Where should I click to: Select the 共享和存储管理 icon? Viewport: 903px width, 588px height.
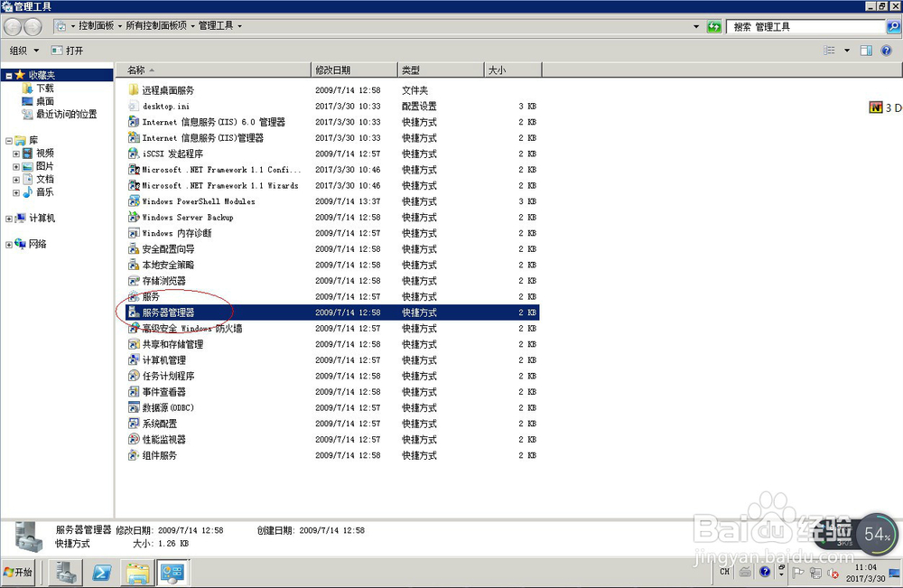(134, 344)
